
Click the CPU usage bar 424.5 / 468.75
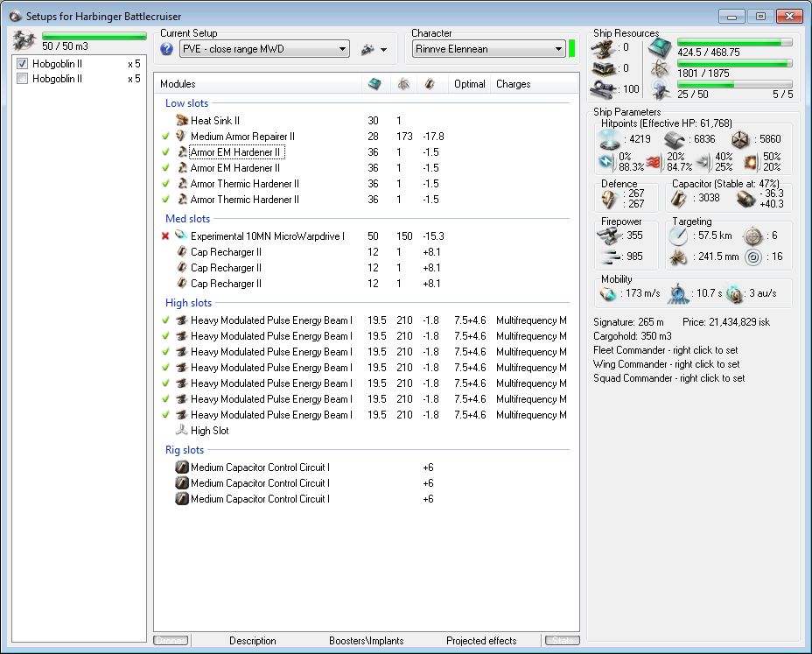point(734,43)
